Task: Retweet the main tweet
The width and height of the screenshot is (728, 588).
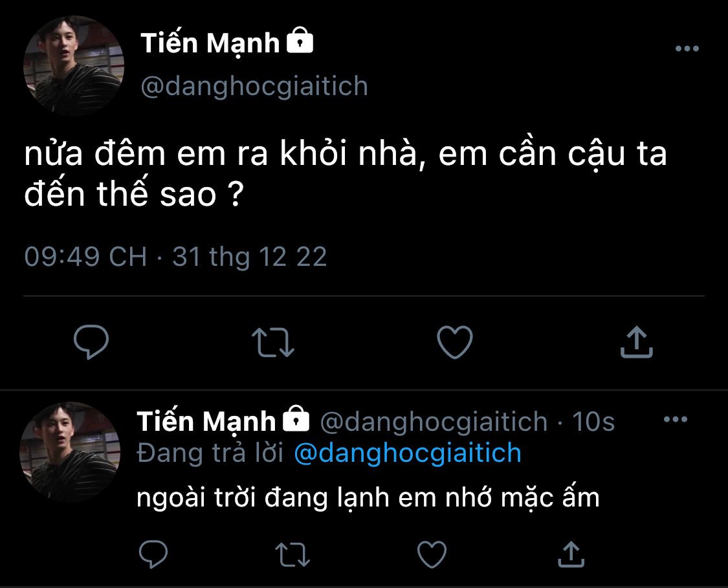Action: tap(272, 343)
